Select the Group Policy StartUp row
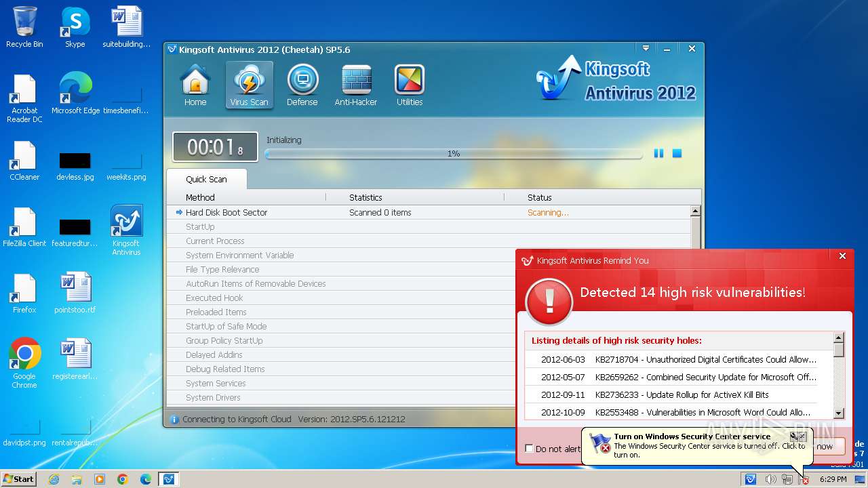Image resolution: width=868 pixels, height=488 pixels. point(341,340)
